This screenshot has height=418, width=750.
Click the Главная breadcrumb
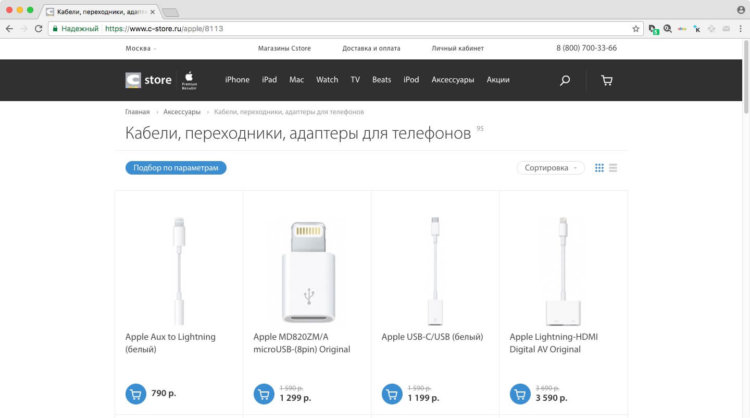(137, 112)
